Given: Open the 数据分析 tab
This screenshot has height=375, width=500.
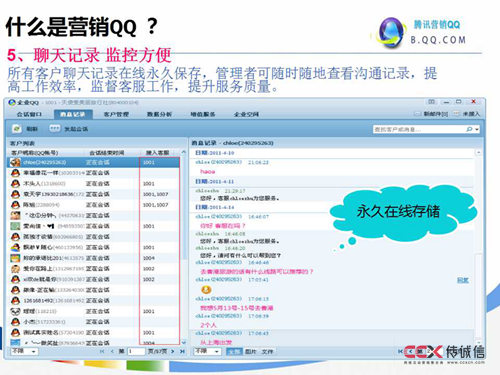Looking at the screenshot, I should pos(159,114).
